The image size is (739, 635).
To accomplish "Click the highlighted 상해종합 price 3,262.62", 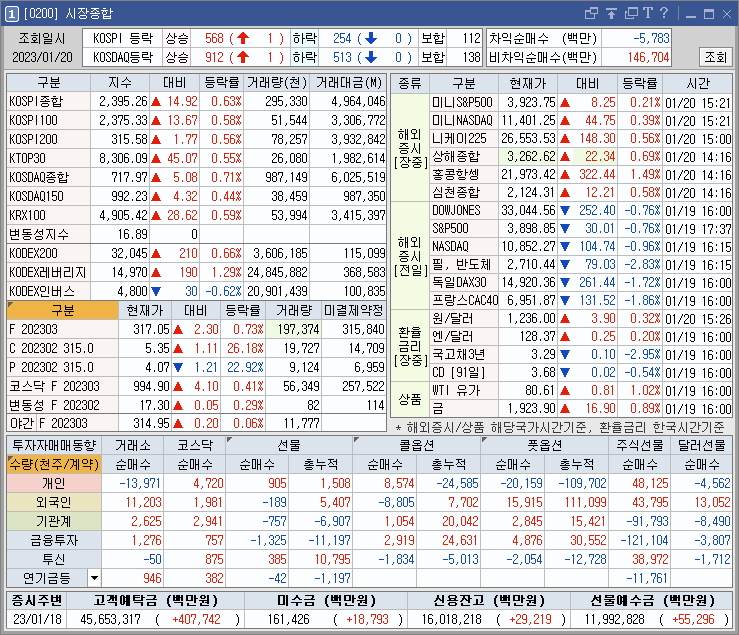I will click(x=528, y=156).
